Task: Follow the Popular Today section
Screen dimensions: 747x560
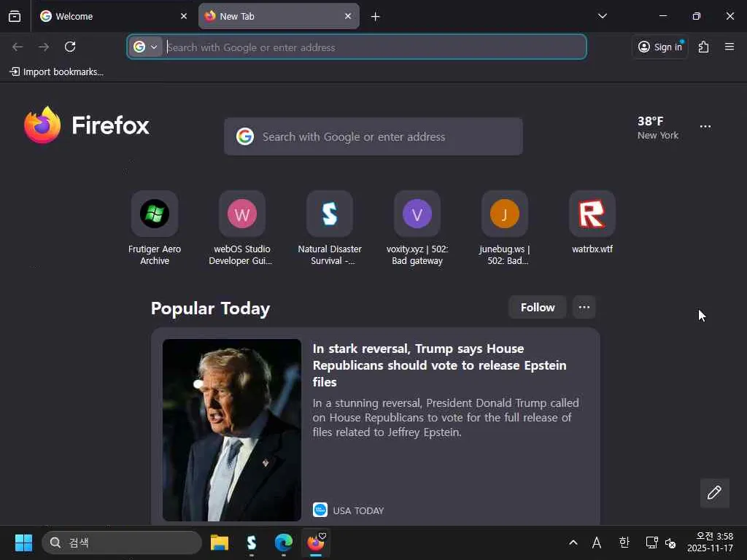Action: 538,308
